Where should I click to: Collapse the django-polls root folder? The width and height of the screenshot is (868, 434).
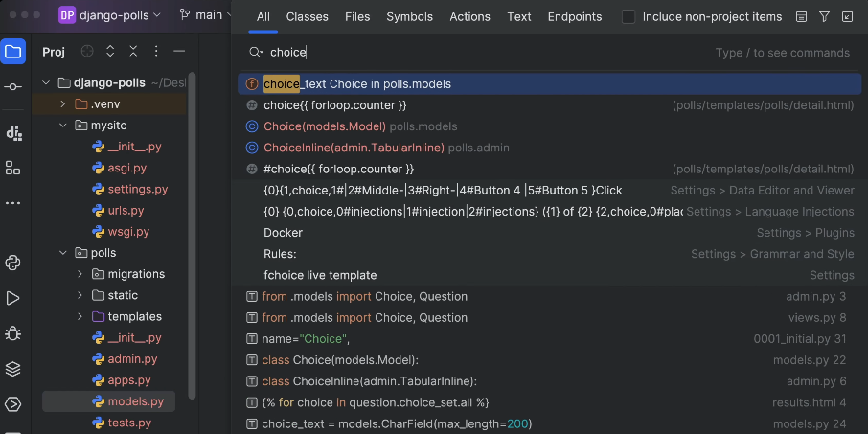coord(46,83)
